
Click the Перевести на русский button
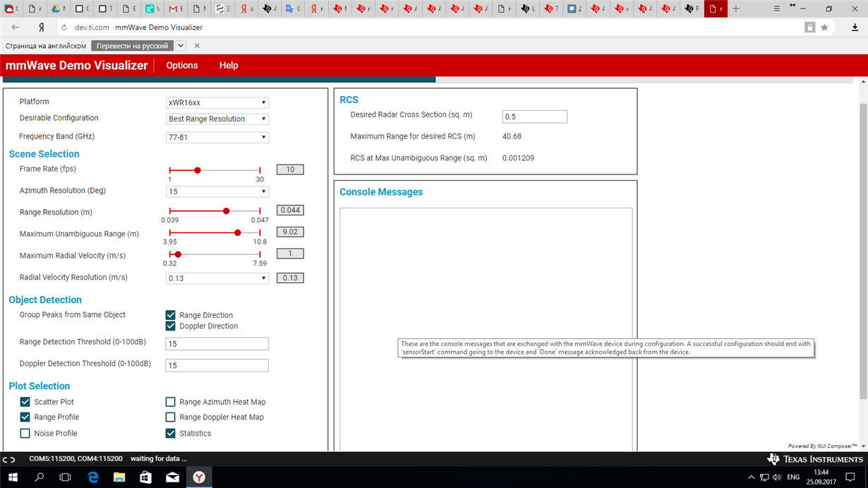[x=132, y=46]
